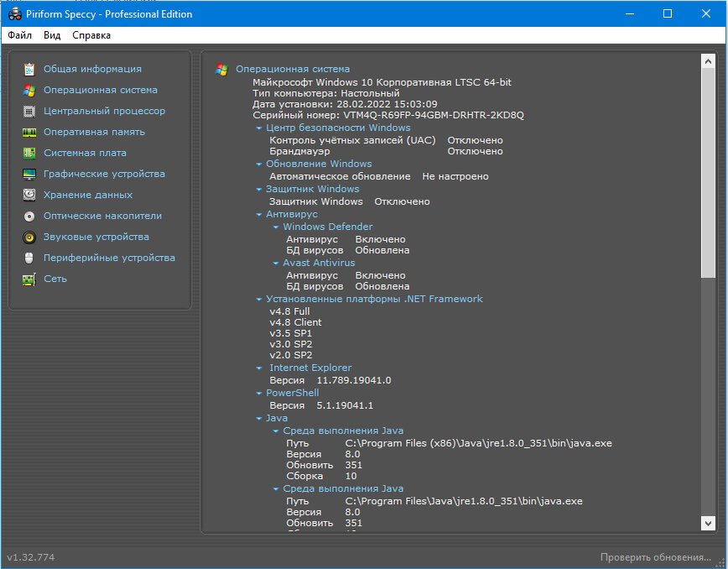Open Сеть section label
This screenshot has height=569, width=728.
55,279
